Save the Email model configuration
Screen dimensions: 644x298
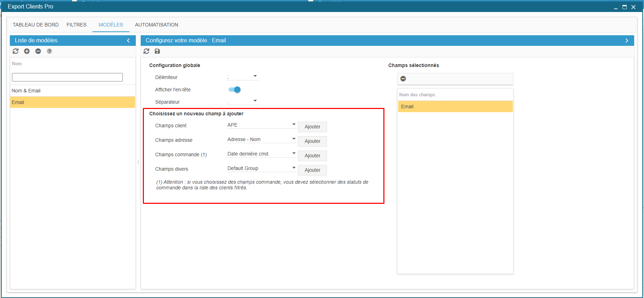tap(157, 51)
